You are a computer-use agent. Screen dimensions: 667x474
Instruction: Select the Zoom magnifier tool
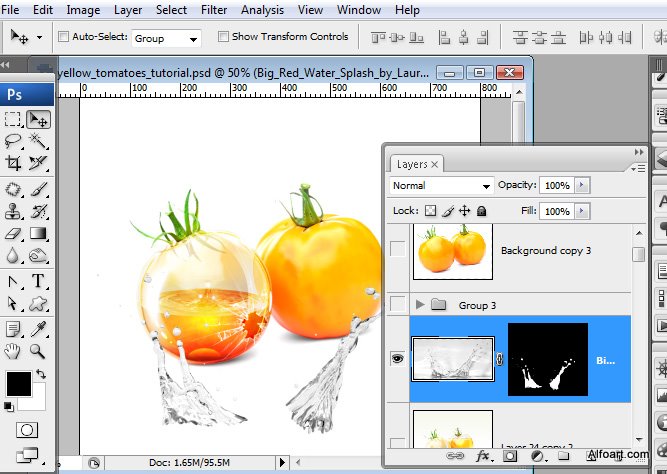pyautogui.click(x=38, y=351)
